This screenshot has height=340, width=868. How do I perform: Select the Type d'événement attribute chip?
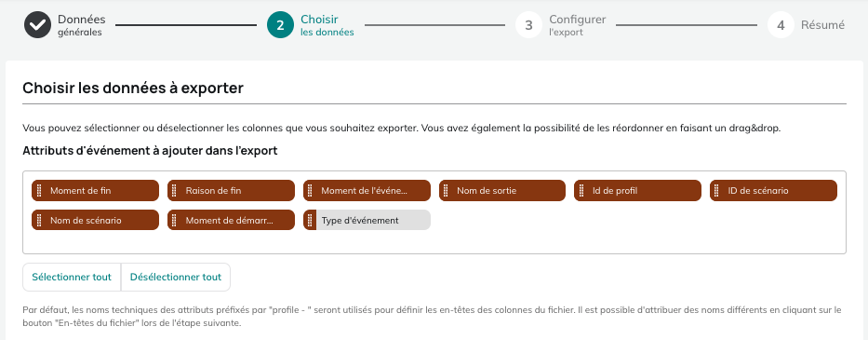(367, 220)
